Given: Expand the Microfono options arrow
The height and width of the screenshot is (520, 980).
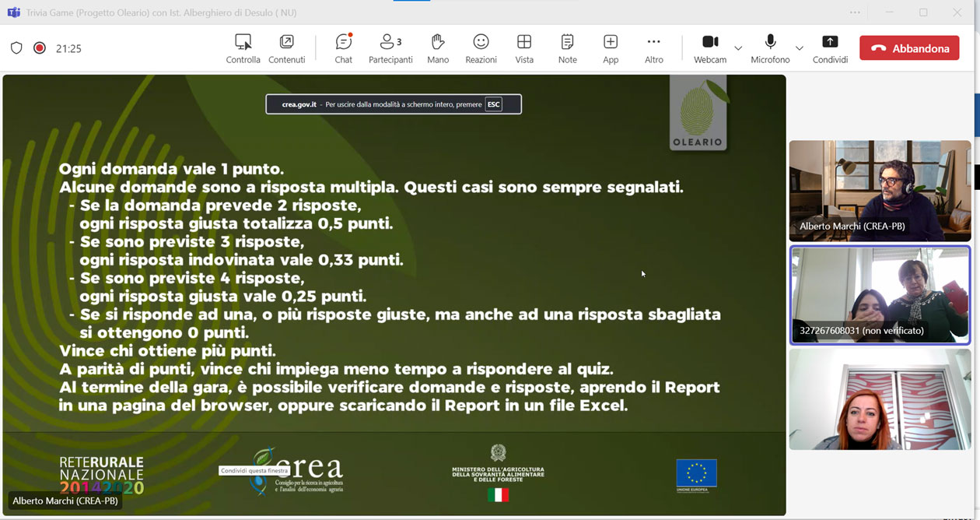Looking at the screenshot, I should [x=799, y=48].
